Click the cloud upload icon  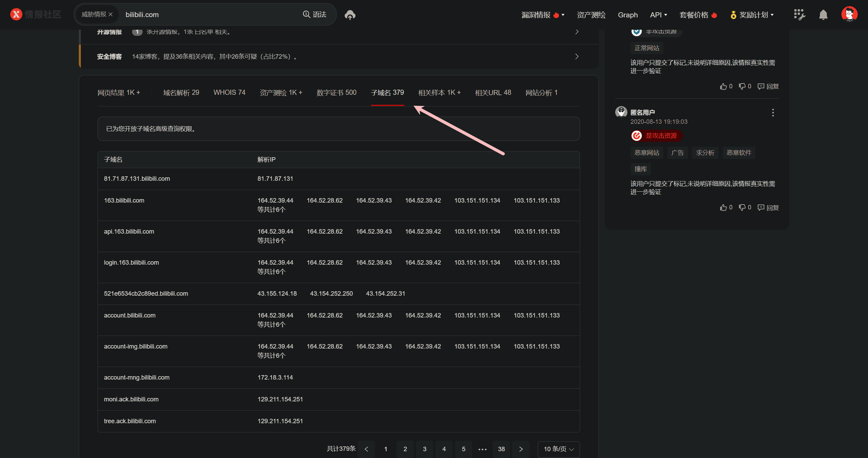[x=350, y=15]
